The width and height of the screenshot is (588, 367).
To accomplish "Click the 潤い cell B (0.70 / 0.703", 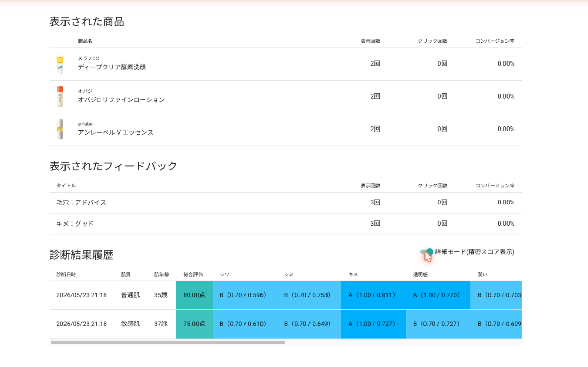I will (496, 295).
